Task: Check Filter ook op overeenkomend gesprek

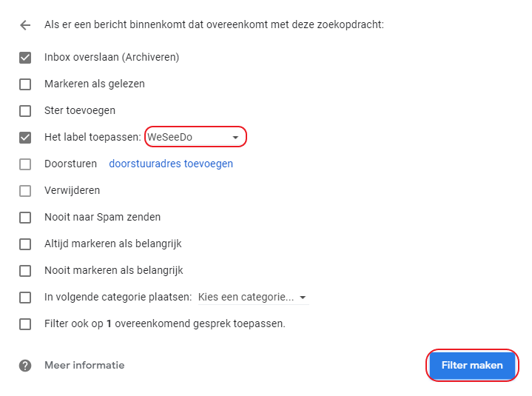Action: [25, 324]
